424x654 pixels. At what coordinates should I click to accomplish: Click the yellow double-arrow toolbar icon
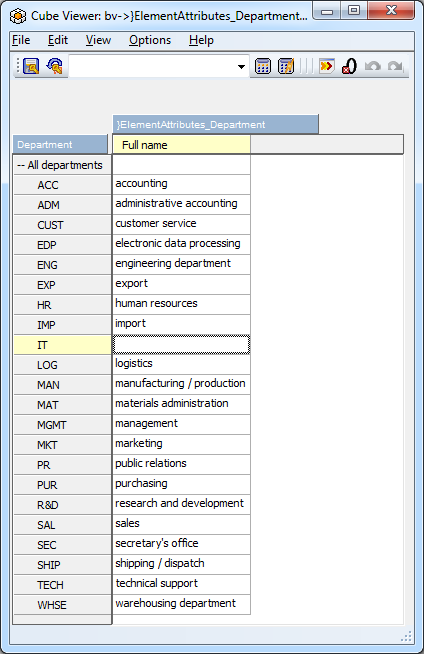326,66
